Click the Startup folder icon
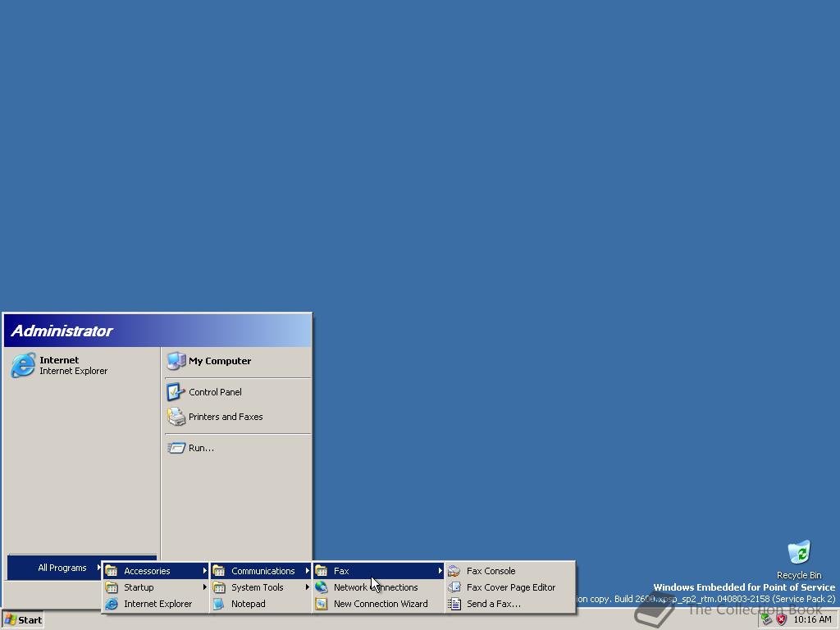 [x=112, y=587]
